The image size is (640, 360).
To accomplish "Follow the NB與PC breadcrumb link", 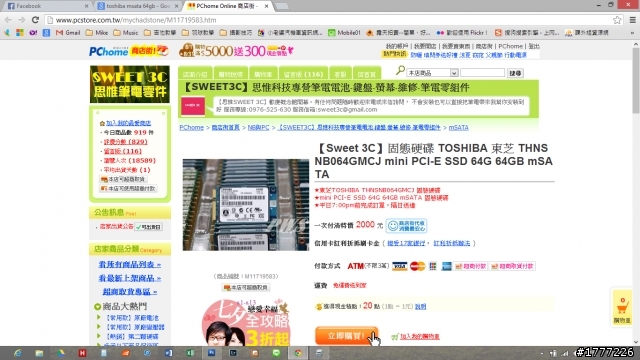I will (x=258, y=127).
